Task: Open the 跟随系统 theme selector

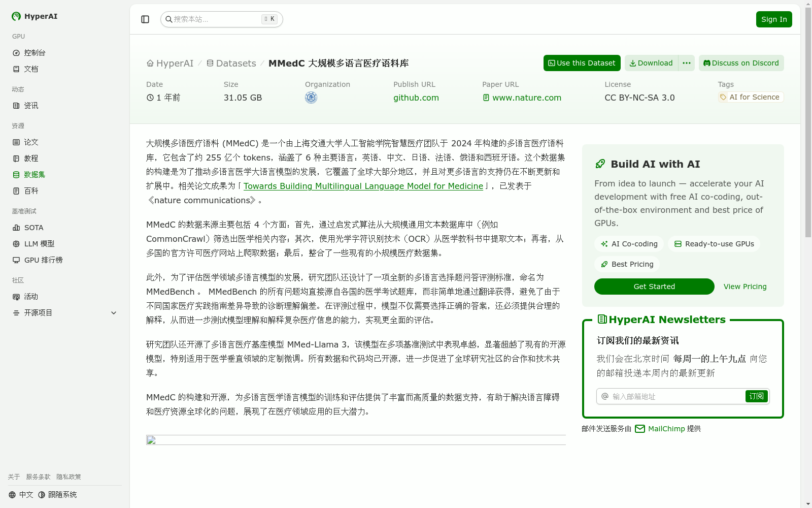Action: [57, 495]
